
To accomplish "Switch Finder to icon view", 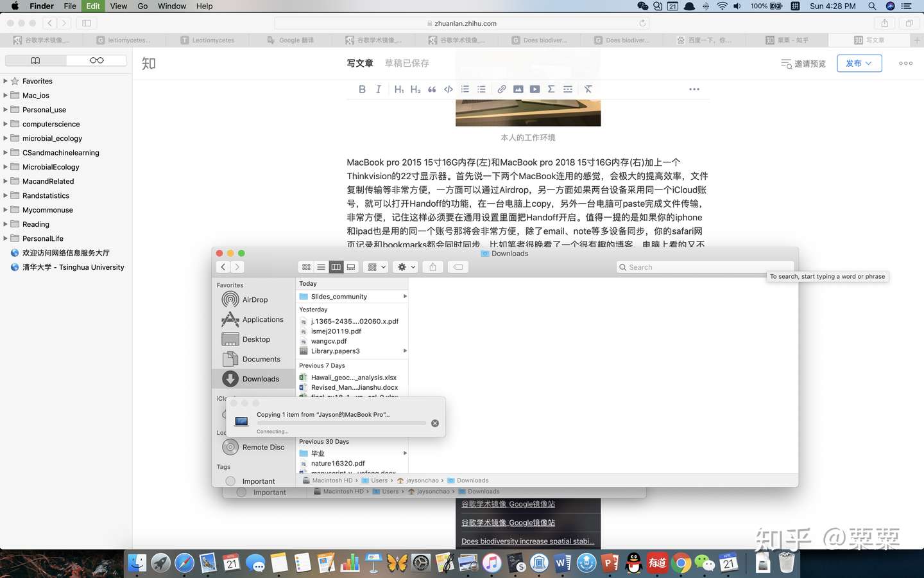I will pyautogui.click(x=306, y=267).
